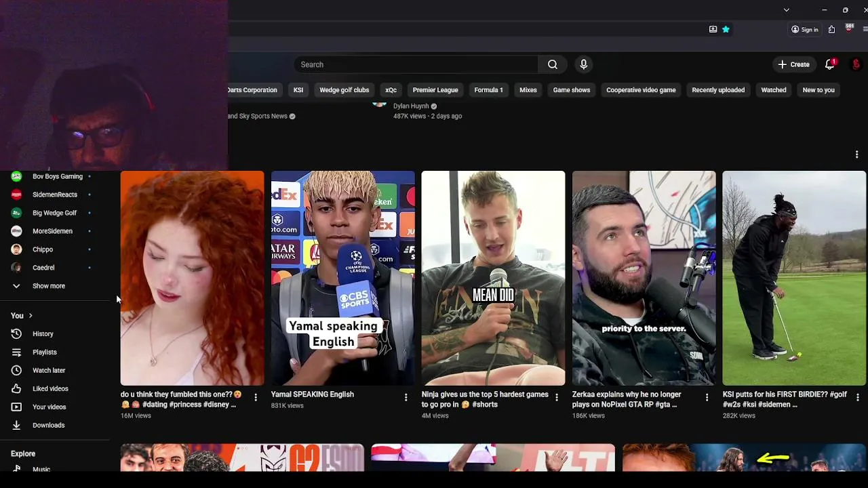Image resolution: width=868 pixels, height=488 pixels.
Task: Select the Recently uploaded chip
Action: 718,89
